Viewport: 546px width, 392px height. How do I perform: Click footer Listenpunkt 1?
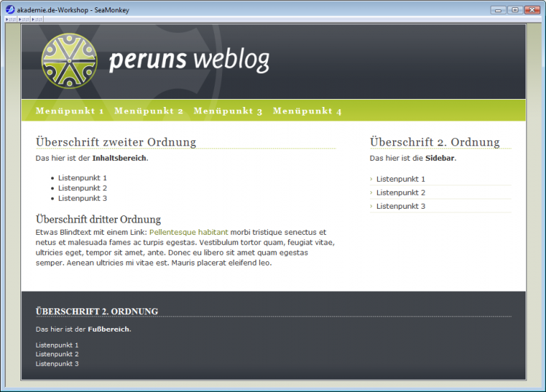click(57, 345)
